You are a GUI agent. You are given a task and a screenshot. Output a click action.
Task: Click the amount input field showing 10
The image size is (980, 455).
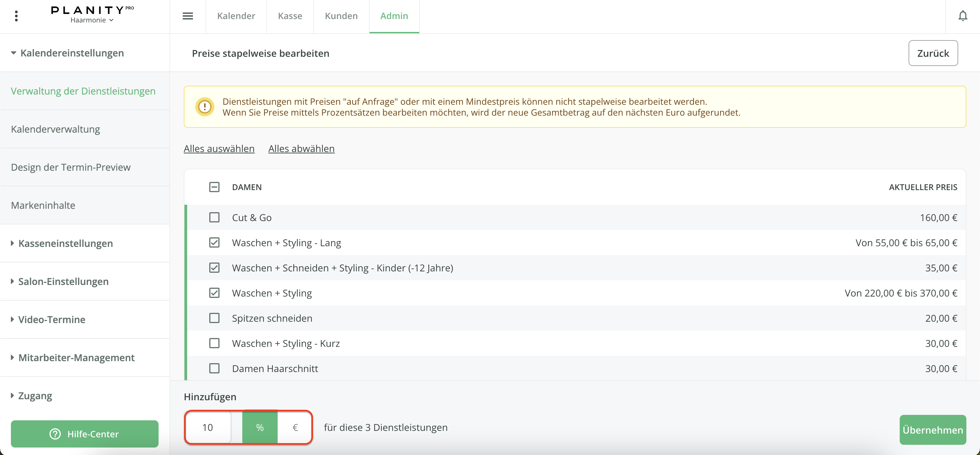pos(208,427)
